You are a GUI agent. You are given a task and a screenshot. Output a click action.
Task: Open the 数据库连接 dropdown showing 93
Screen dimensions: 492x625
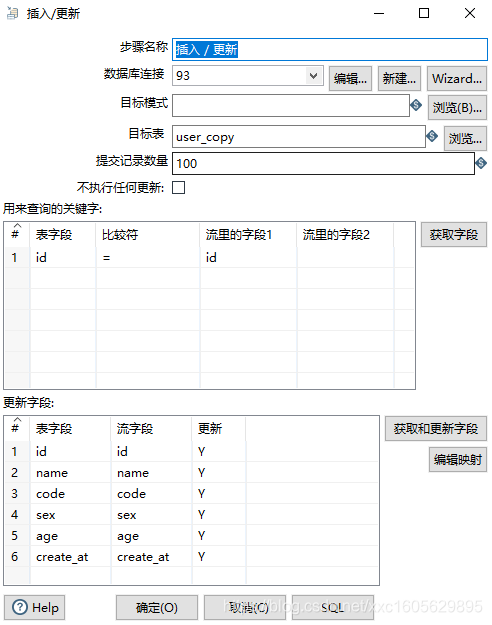click(248, 76)
